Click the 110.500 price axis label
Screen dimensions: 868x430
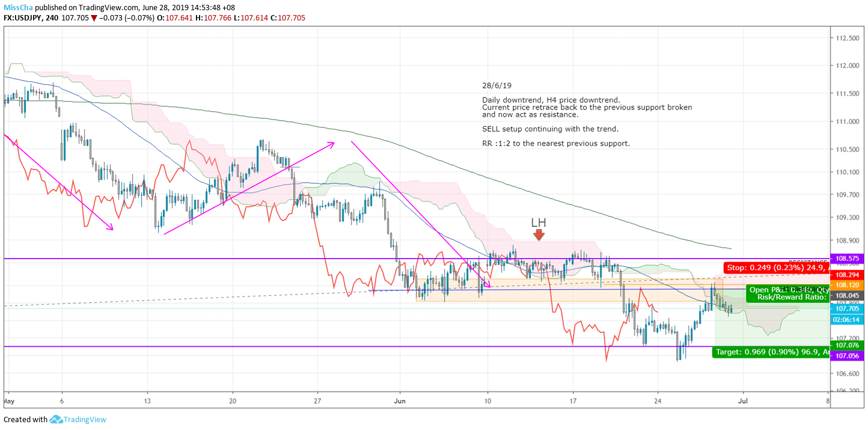[846, 149]
